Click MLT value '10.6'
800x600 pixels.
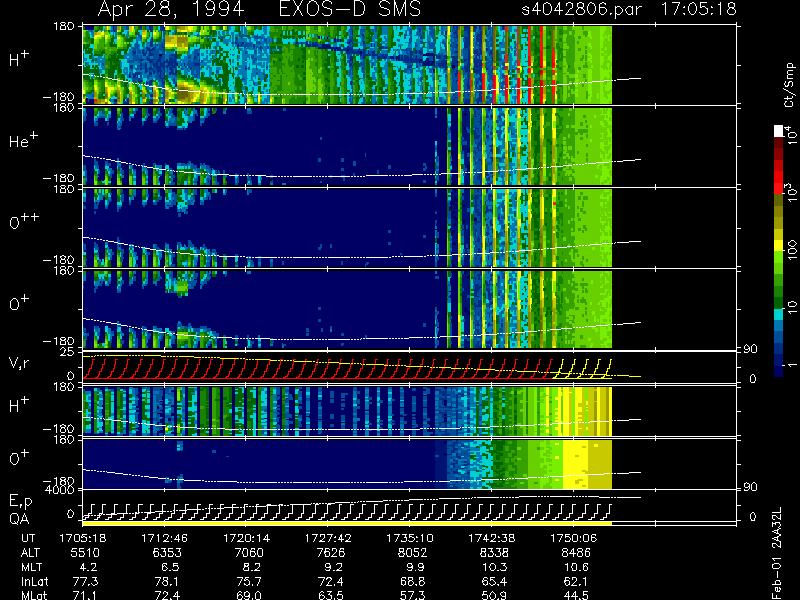[x=577, y=567]
